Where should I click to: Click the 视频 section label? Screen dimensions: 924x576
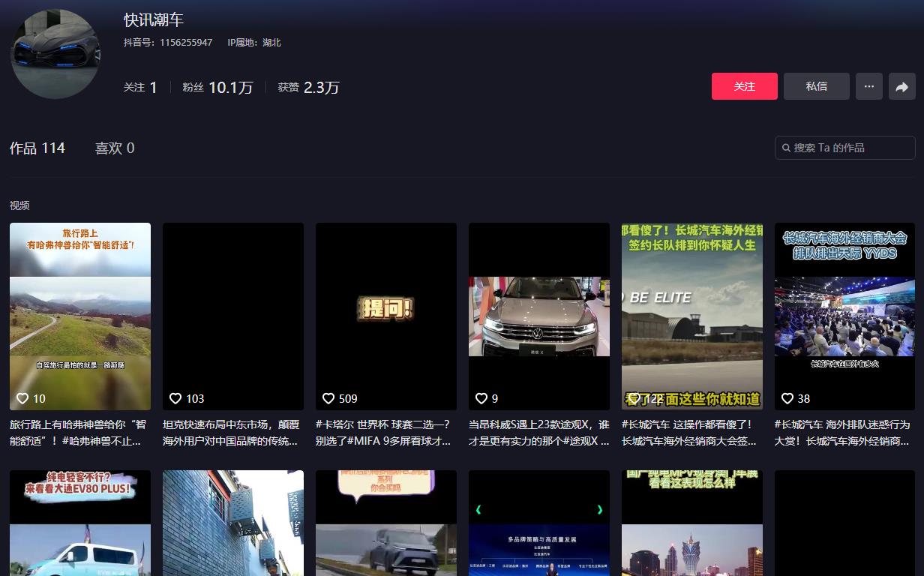(x=19, y=205)
